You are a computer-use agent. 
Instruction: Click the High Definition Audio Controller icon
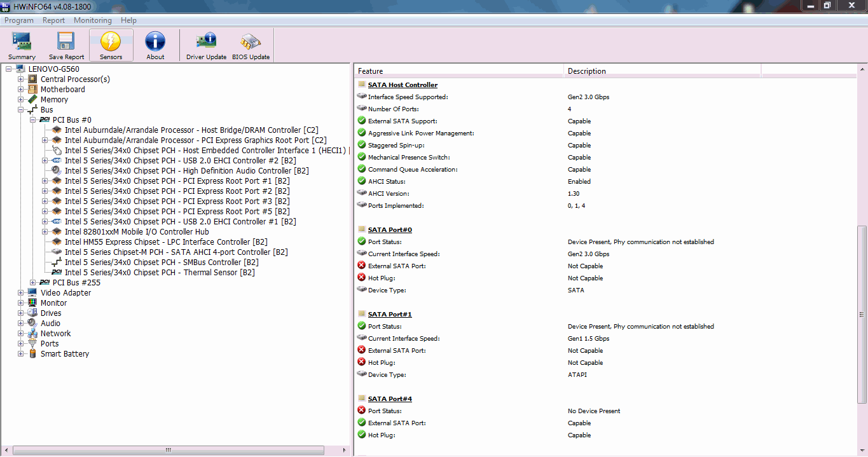pyautogui.click(x=57, y=171)
